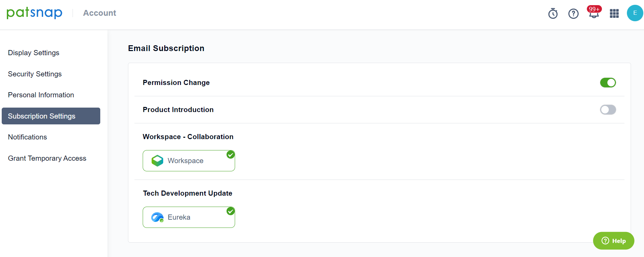Open Personal Information page
This screenshot has width=644, height=257.
pyautogui.click(x=41, y=95)
